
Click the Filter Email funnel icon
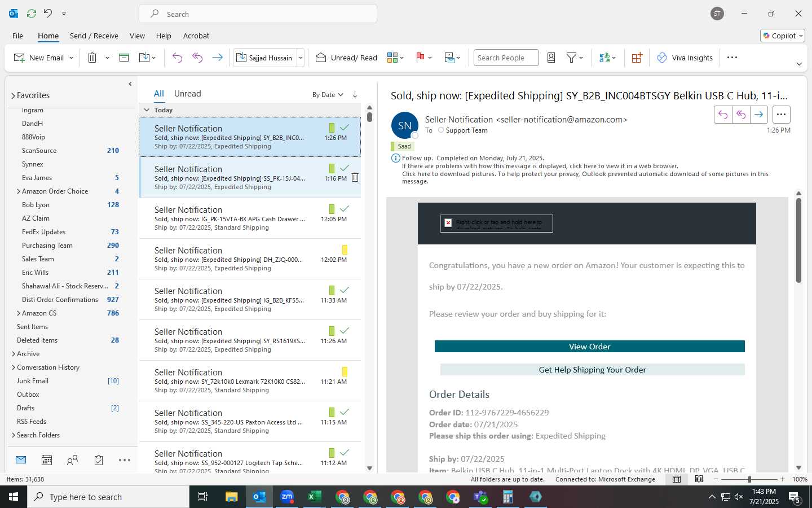pyautogui.click(x=571, y=58)
